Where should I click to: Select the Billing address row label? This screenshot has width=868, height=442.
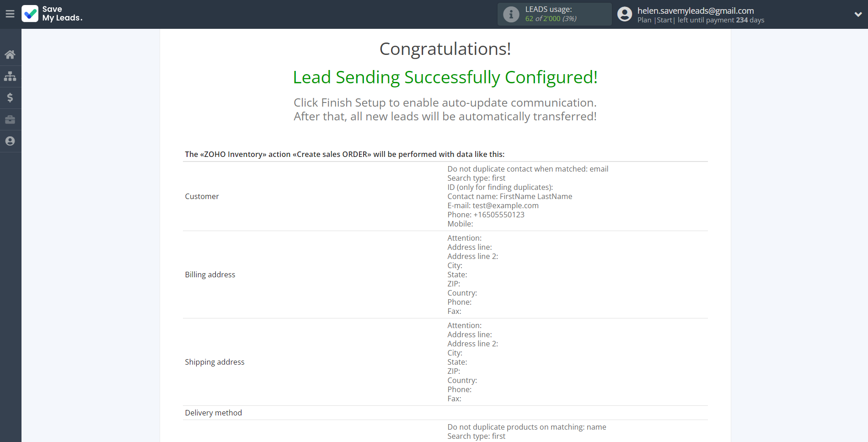tap(210, 275)
